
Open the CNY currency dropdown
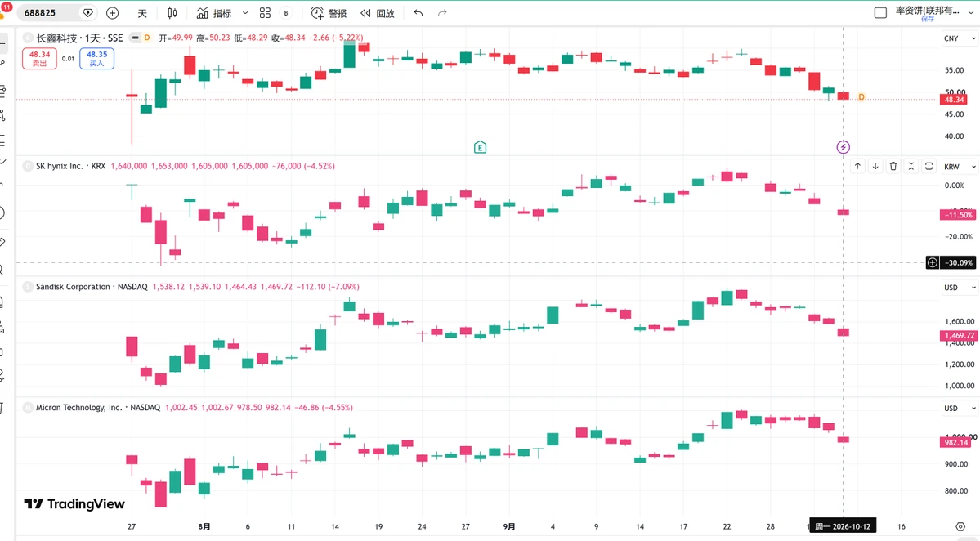(960, 38)
